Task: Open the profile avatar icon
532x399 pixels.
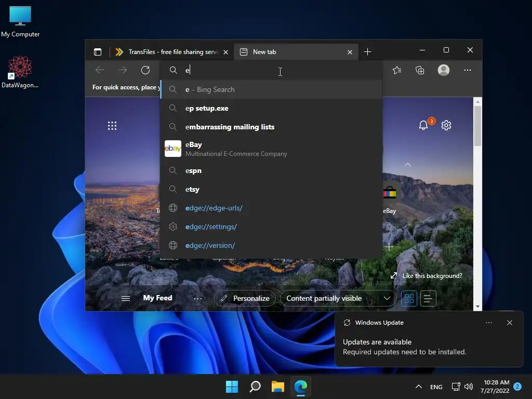Action: 444,70
